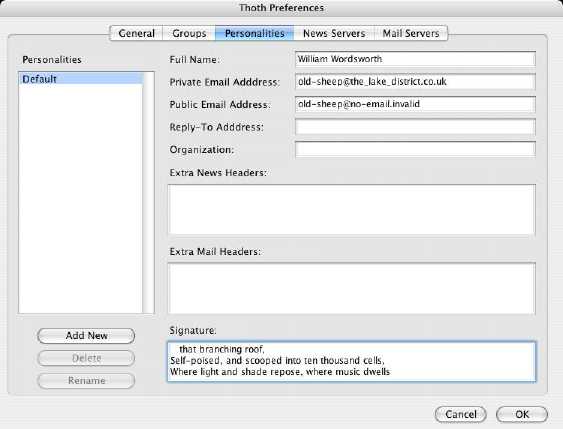
Task: Open the Mail Servers tab
Action: (x=411, y=33)
